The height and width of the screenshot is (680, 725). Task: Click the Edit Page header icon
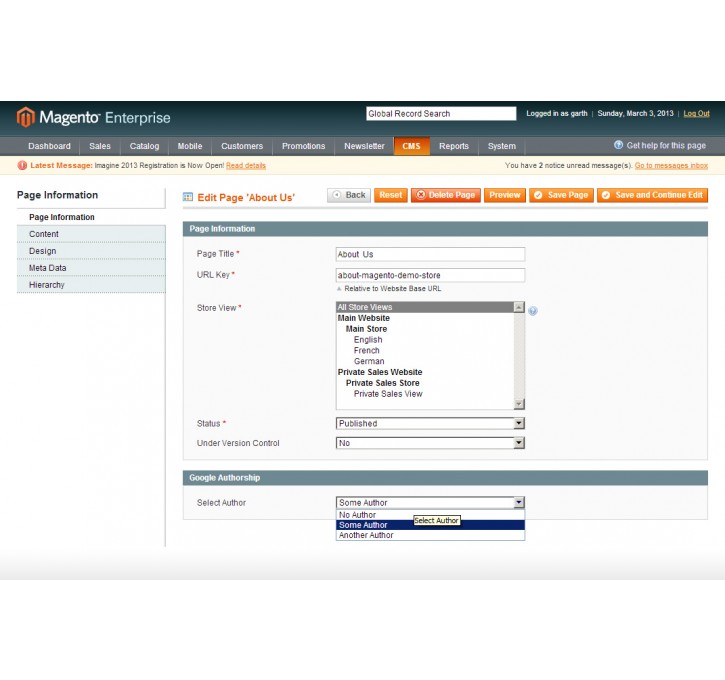(x=188, y=197)
